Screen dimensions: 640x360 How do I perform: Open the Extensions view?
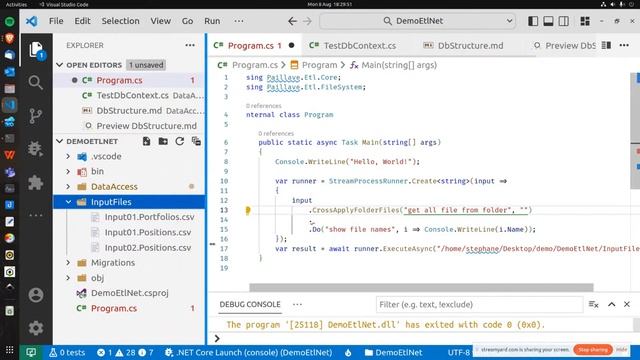[x=36, y=182]
